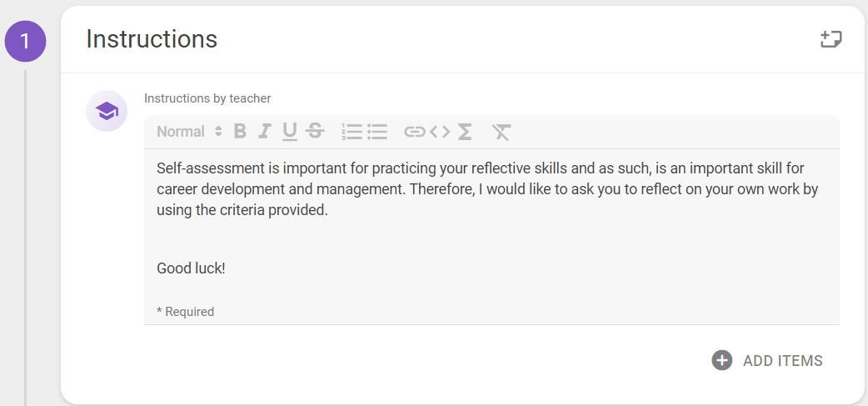The image size is (868, 406).
Task: Clear text formatting
Action: [x=501, y=131]
